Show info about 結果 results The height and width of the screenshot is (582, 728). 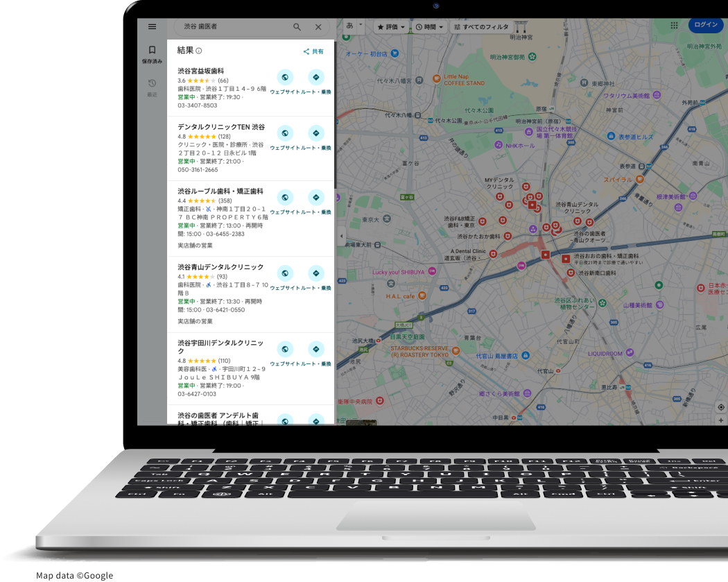(x=199, y=51)
